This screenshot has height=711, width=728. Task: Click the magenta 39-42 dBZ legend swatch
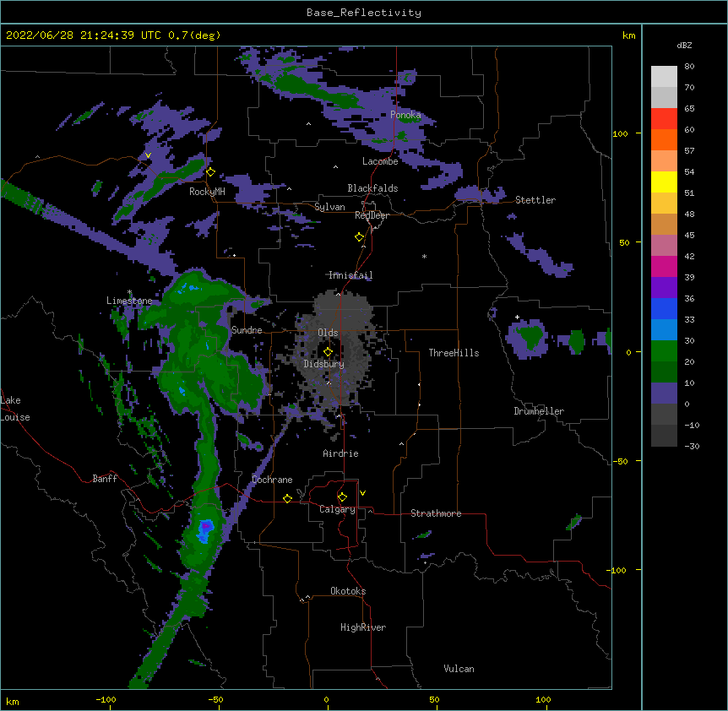664,266
